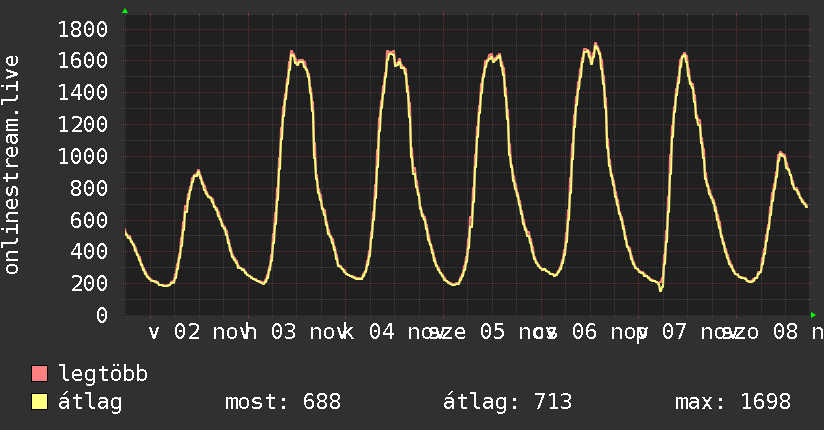The width and height of the screenshot is (824, 430).
Task: Click the '05' date label on X axis
Action: point(492,332)
